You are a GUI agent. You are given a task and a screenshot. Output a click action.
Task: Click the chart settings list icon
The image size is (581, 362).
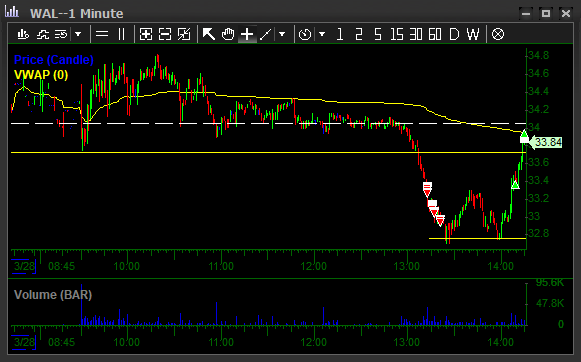pos(61,34)
